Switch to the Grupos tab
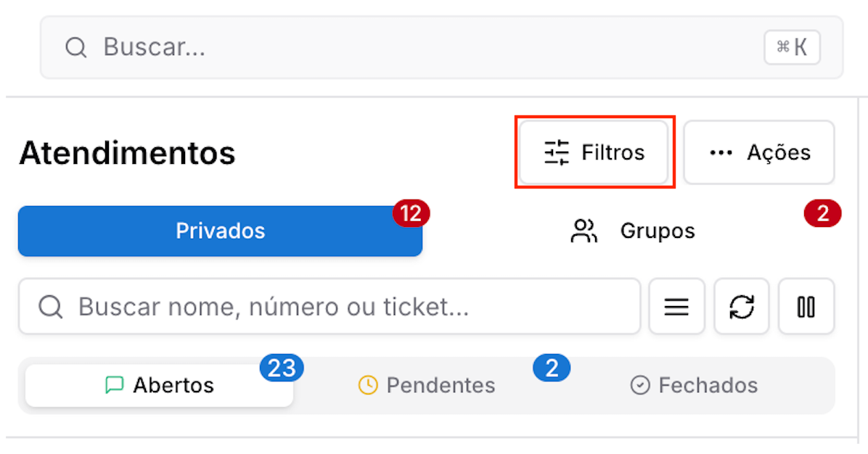868x454 pixels. click(x=632, y=231)
